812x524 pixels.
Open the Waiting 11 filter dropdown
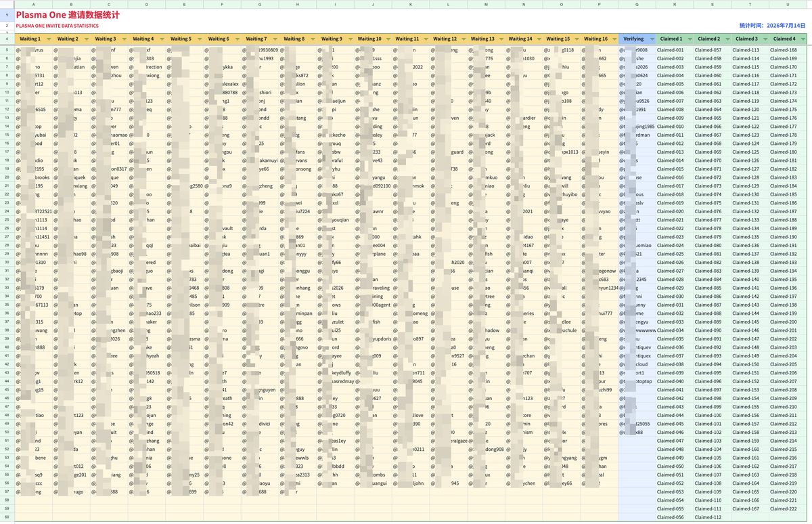426,39
